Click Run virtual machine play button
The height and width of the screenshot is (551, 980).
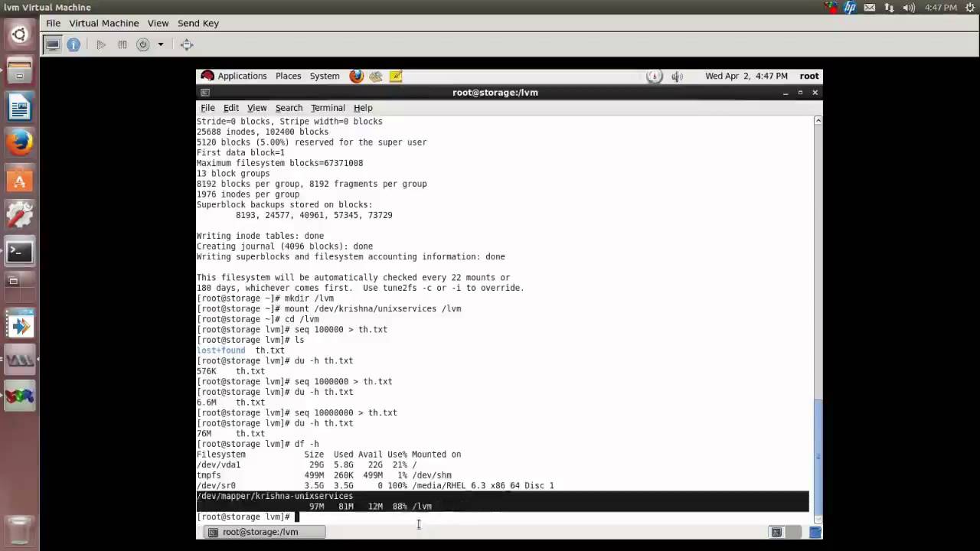[x=101, y=44]
